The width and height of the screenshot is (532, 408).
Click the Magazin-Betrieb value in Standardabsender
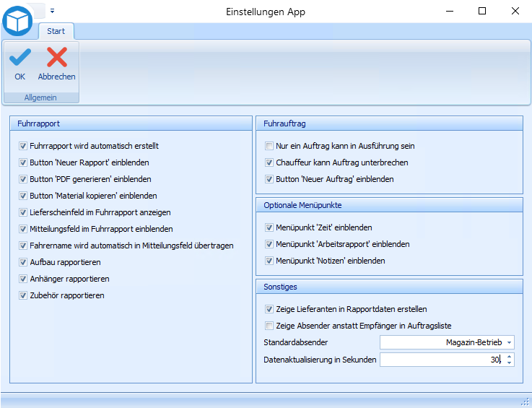click(474, 342)
